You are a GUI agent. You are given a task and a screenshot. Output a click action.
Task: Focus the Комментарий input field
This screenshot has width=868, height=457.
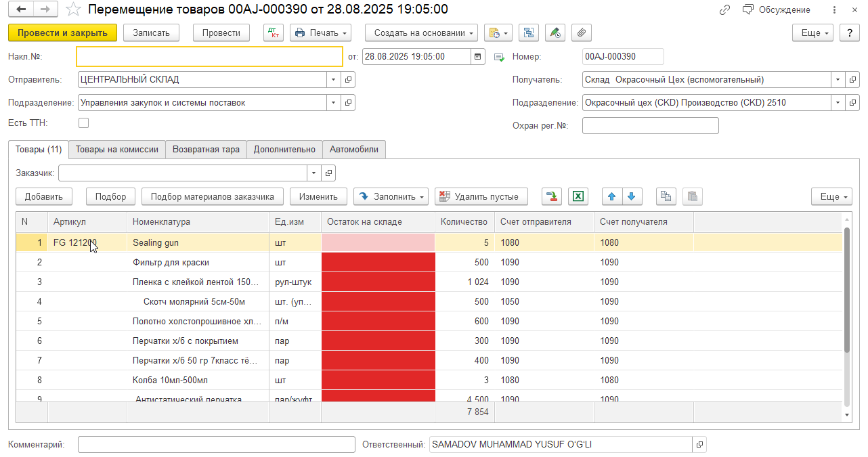(x=217, y=444)
